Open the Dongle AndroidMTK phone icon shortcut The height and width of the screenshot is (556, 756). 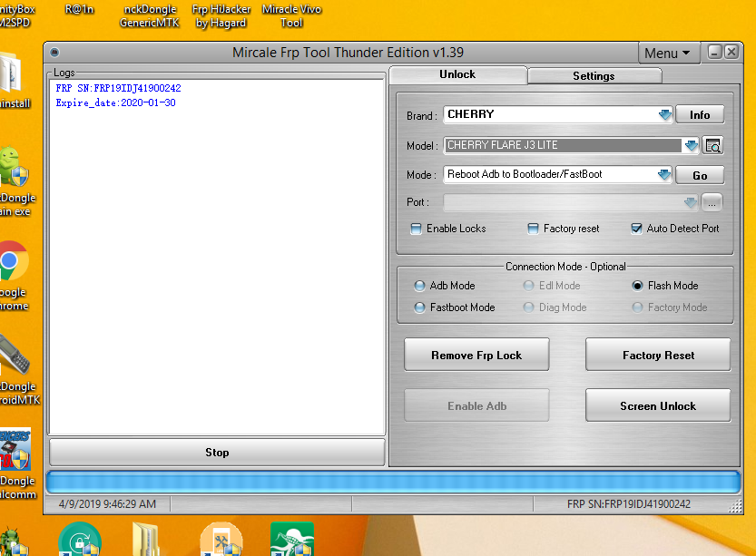[18, 370]
